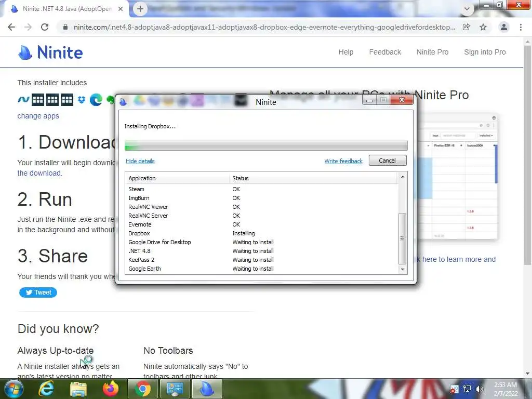Minimize the Ninite installer dialog
The image size is (532, 399).
click(369, 100)
